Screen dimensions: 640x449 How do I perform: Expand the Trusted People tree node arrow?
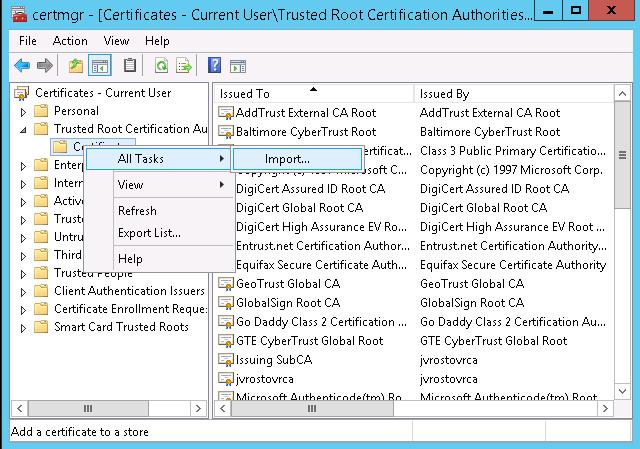tap(23, 273)
